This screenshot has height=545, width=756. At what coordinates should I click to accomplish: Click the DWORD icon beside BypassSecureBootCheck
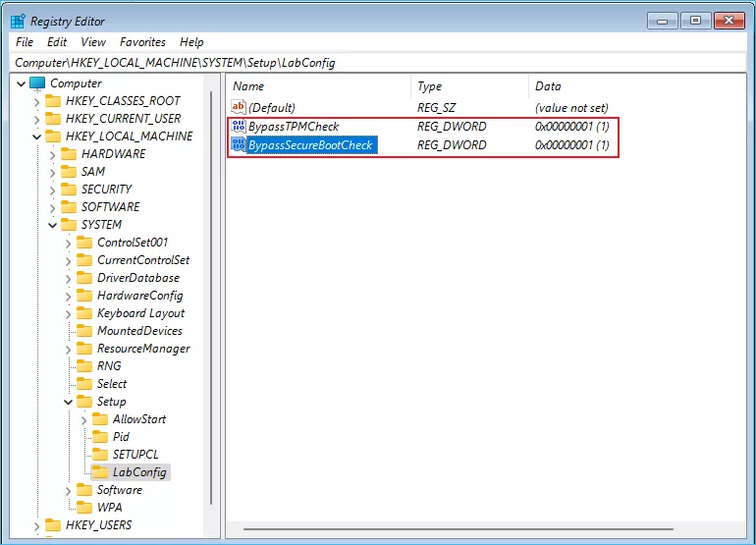click(x=239, y=144)
